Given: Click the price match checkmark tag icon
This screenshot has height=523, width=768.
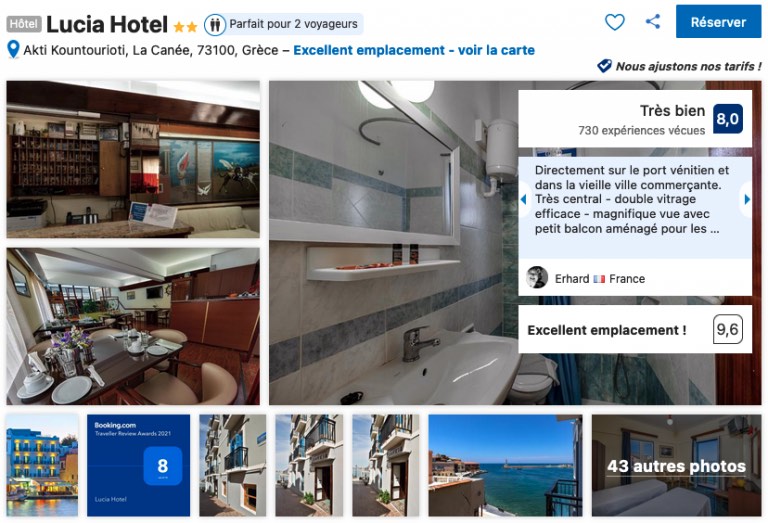Looking at the screenshot, I should tap(604, 66).
